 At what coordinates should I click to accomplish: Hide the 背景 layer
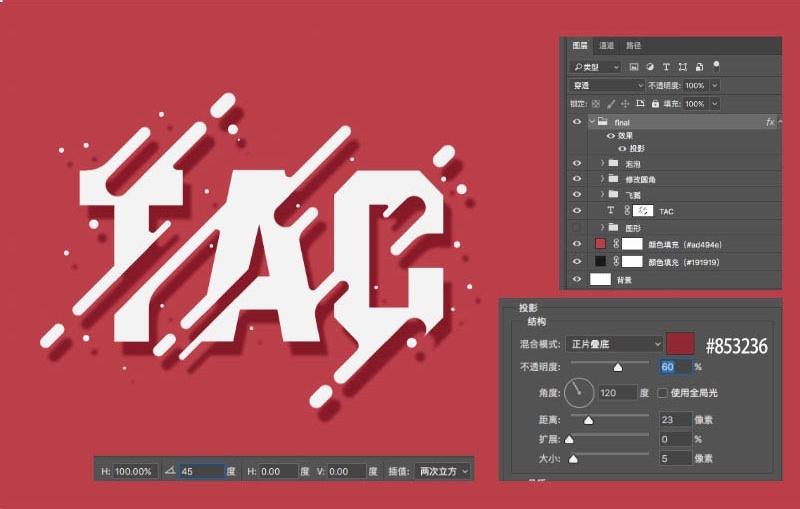tap(577, 279)
